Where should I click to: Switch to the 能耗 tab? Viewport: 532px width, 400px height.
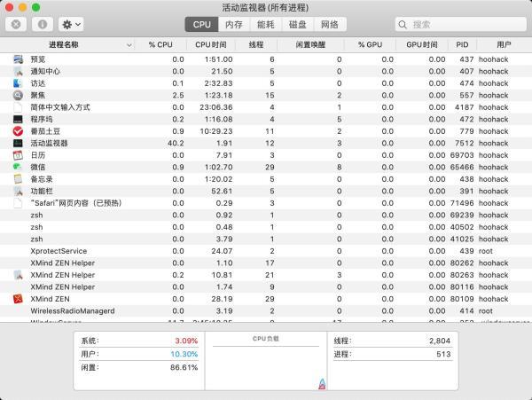[265, 25]
